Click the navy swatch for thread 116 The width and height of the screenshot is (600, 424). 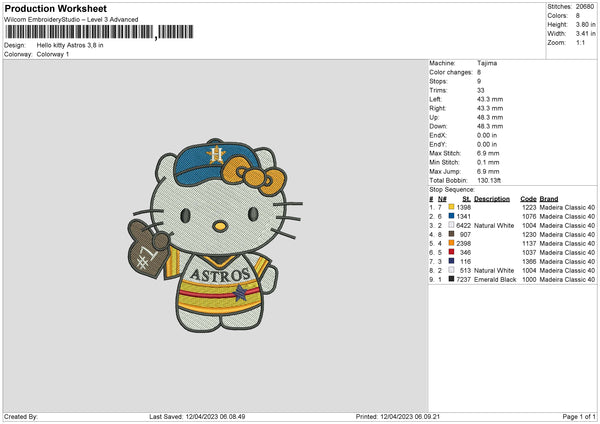[x=451, y=261]
